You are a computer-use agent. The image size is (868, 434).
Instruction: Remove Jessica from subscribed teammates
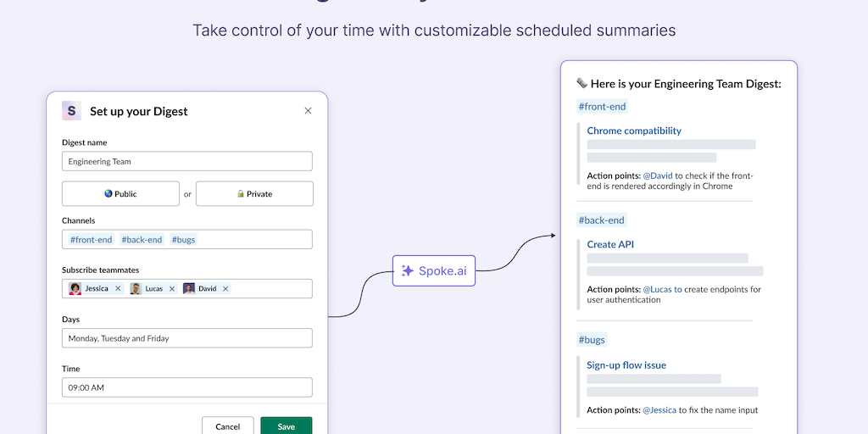point(118,289)
